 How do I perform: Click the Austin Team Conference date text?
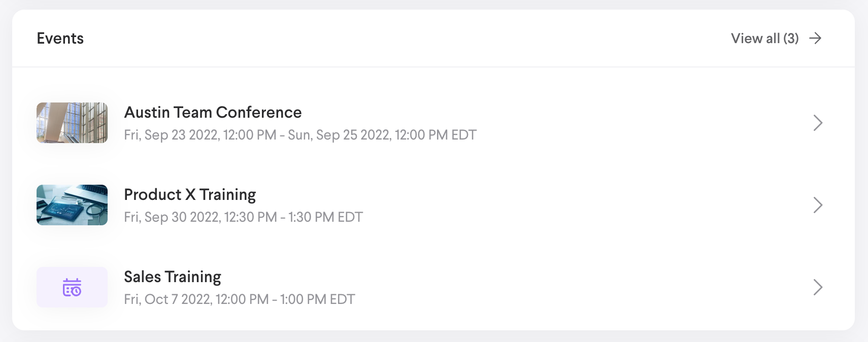[301, 134]
